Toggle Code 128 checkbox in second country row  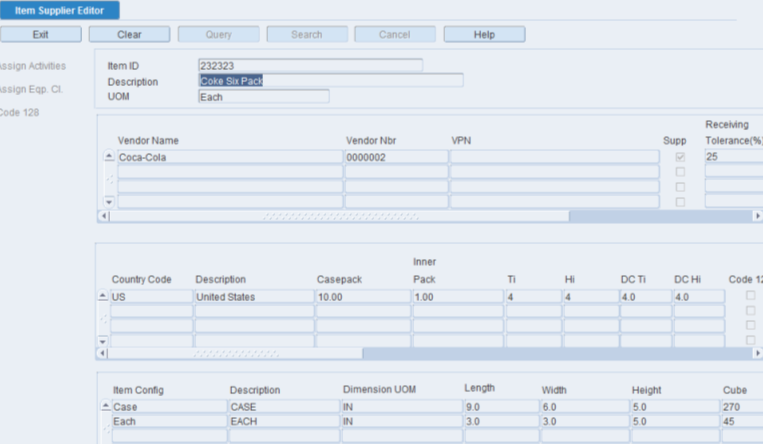[750, 310]
